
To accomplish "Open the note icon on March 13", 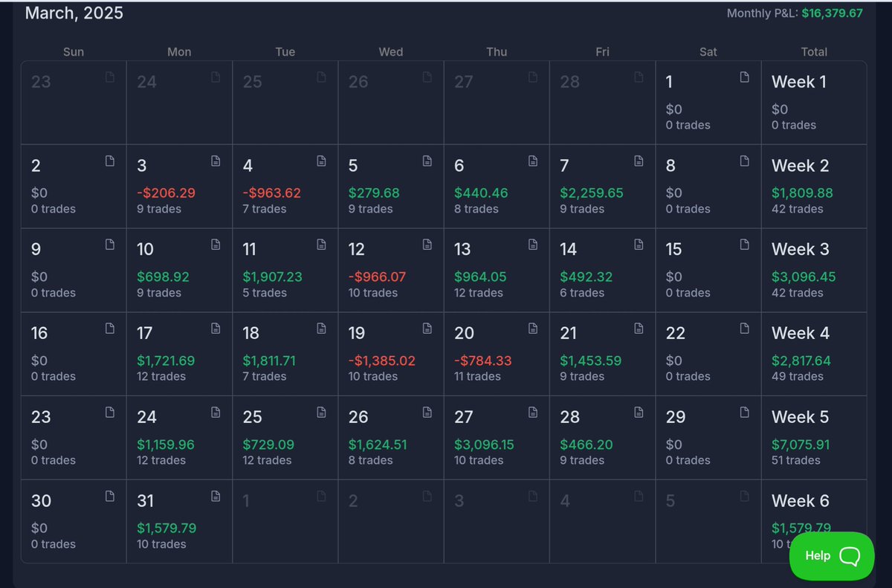I will 533,244.
